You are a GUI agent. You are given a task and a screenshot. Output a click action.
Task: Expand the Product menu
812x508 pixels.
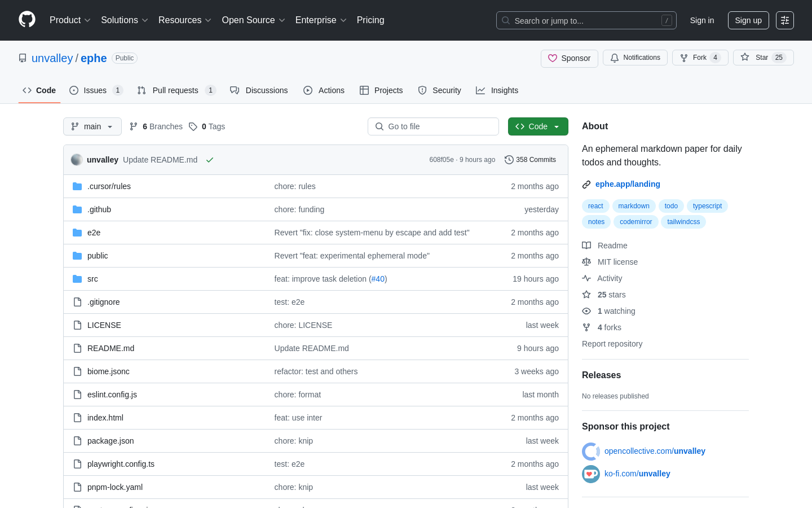coord(70,20)
